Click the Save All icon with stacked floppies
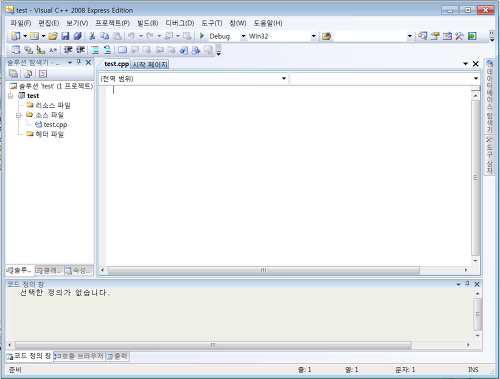Image resolution: width=500 pixels, height=379 pixels. [78, 36]
